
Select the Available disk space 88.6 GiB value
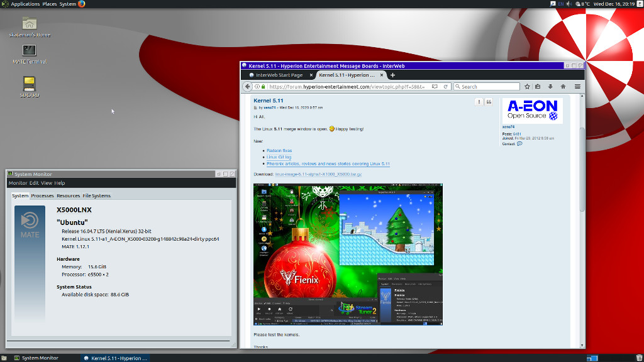(119, 295)
